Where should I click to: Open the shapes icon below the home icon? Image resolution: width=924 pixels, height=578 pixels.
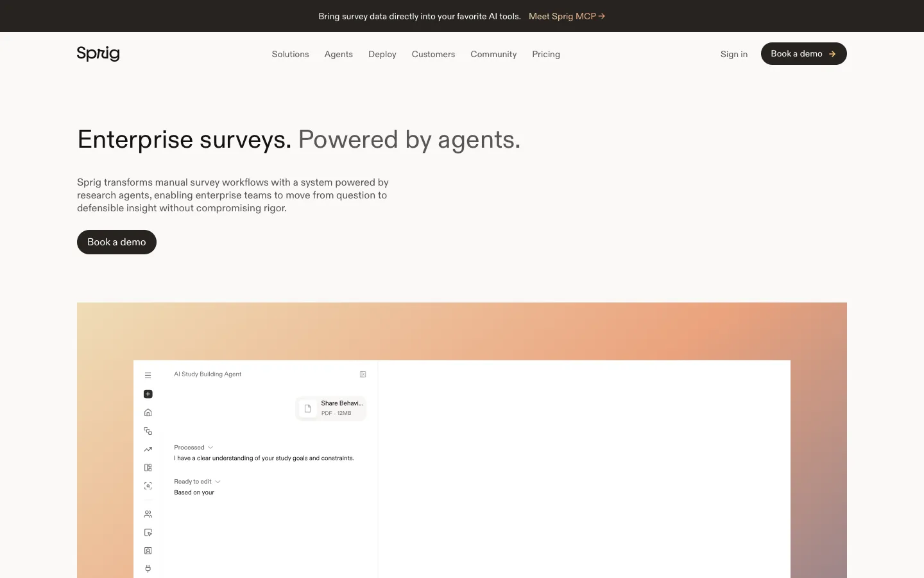[148, 431]
